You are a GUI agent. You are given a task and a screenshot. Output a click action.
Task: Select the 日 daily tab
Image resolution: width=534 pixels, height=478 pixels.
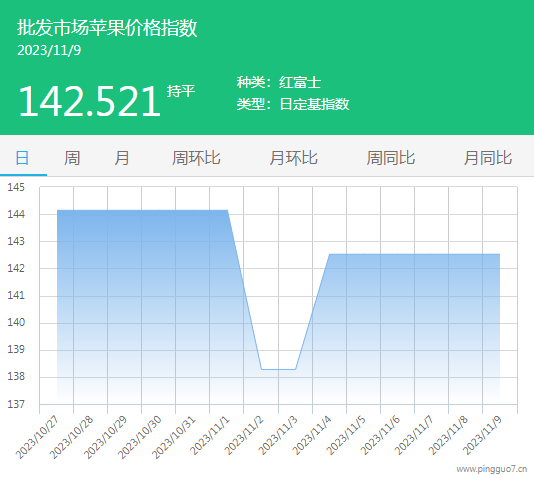22,158
